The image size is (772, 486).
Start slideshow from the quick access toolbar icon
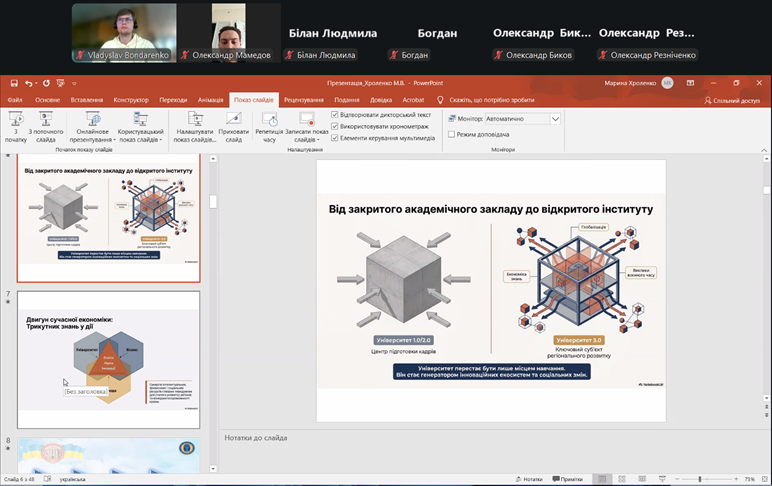coord(61,83)
